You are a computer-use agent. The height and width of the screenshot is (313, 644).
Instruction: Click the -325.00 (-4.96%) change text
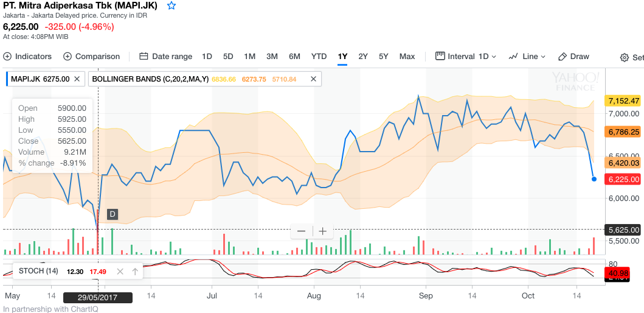tap(79, 27)
